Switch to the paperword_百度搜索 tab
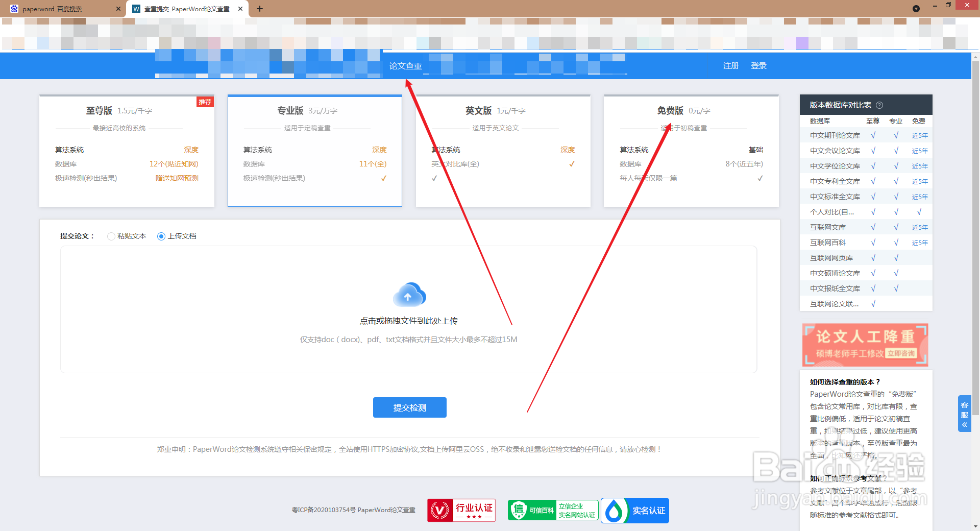Screen dimensions: 980x531 pyautogui.click(x=63, y=9)
